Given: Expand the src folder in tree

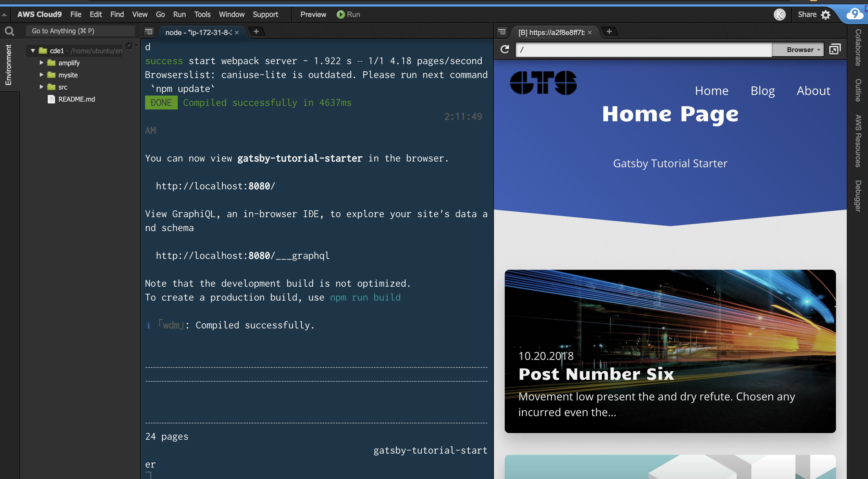Looking at the screenshot, I should point(42,87).
